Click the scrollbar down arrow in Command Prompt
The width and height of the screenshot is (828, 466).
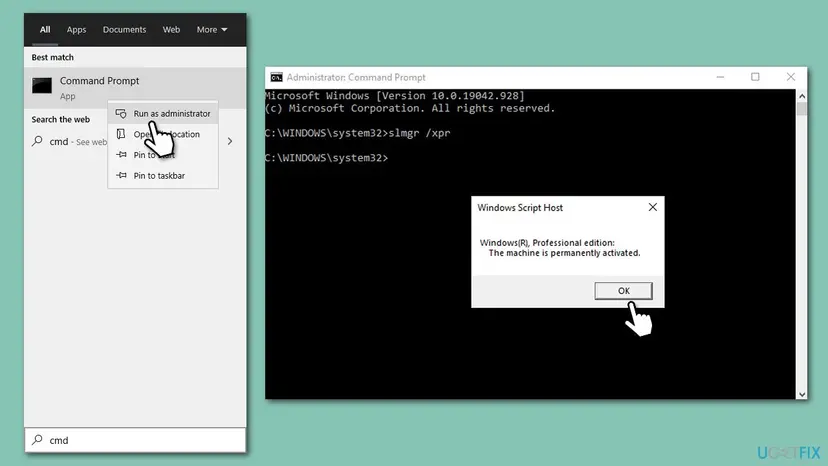point(802,394)
